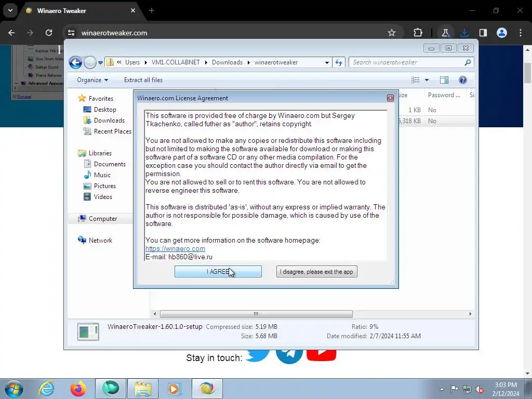532x399 pixels.
Task: Click the horizontal scrollbar in file list
Action: [256, 314]
